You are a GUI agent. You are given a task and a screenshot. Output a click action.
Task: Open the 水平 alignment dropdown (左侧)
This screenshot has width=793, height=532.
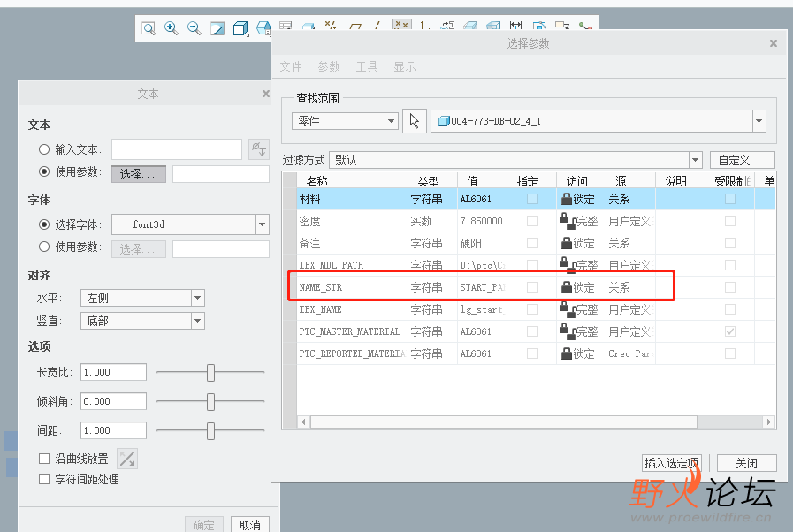pyautogui.click(x=198, y=298)
